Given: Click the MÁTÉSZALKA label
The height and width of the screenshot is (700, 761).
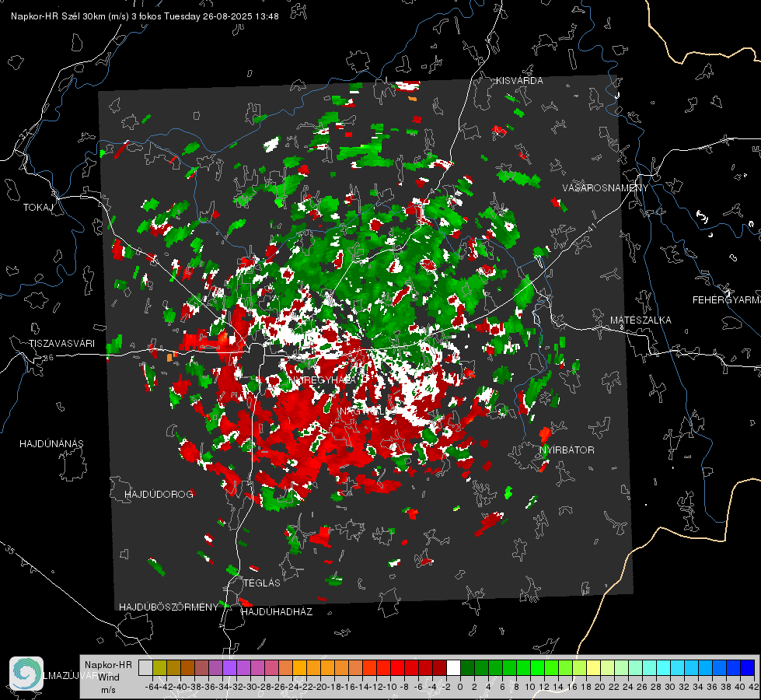Looking at the screenshot, I should click(x=641, y=320).
